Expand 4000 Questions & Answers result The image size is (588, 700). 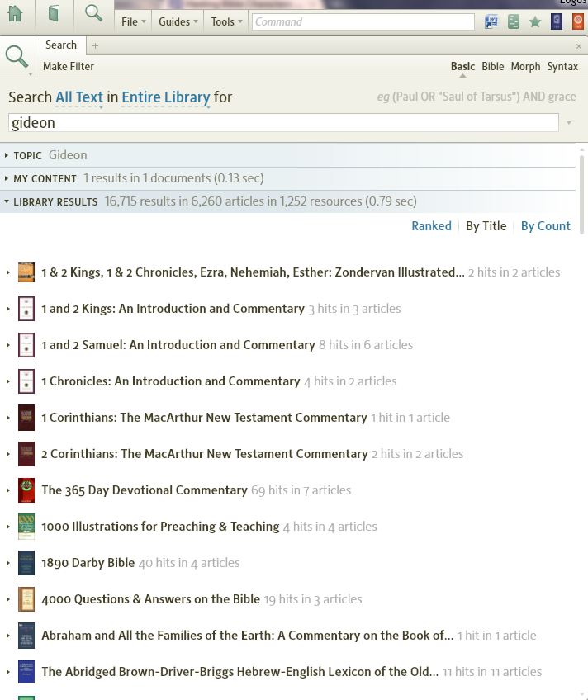7,599
